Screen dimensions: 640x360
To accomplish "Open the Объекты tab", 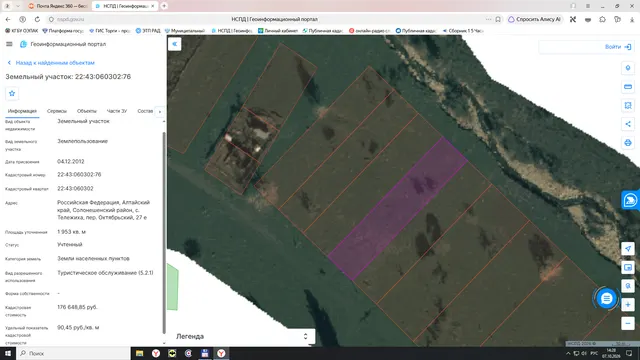I will [87, 111].
